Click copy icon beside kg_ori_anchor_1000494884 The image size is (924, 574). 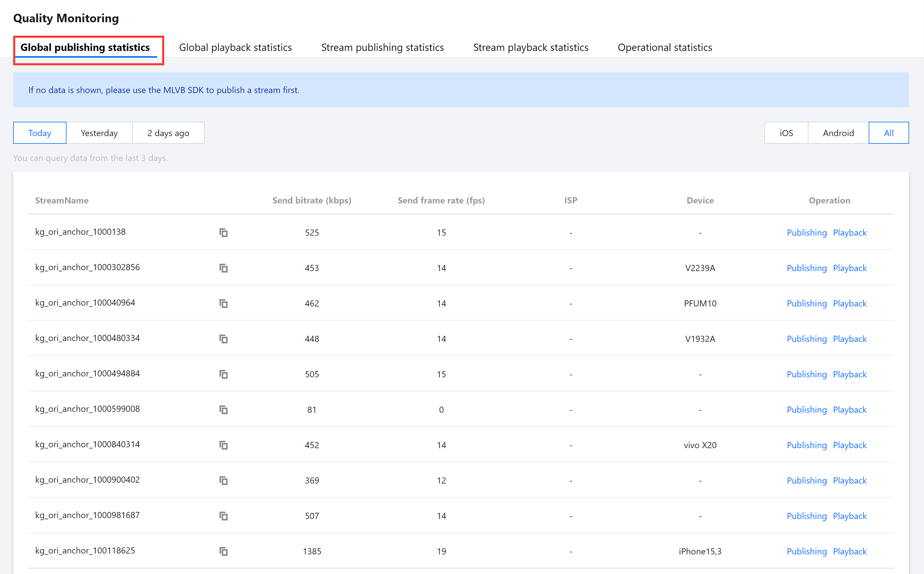click(223, 374)
